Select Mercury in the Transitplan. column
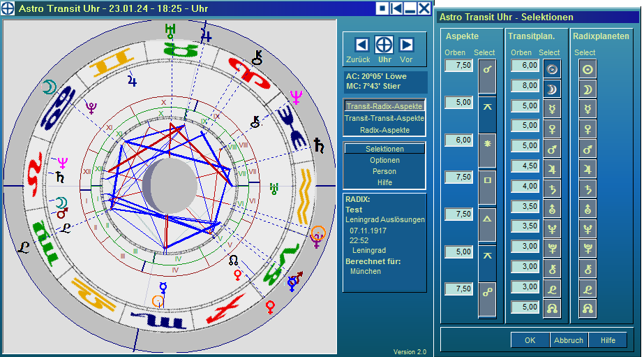 pos(552,109)
